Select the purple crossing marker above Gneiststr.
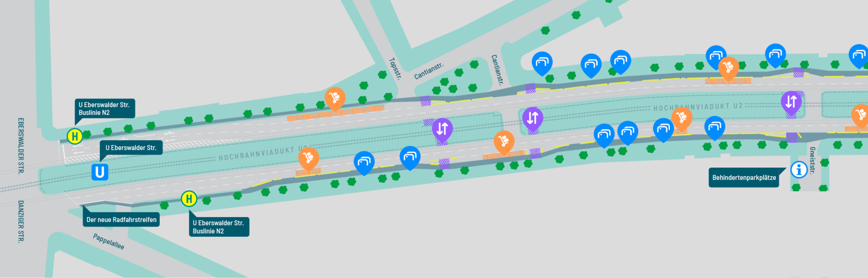This screenshot has width=868, height=278. pos(791,104)
